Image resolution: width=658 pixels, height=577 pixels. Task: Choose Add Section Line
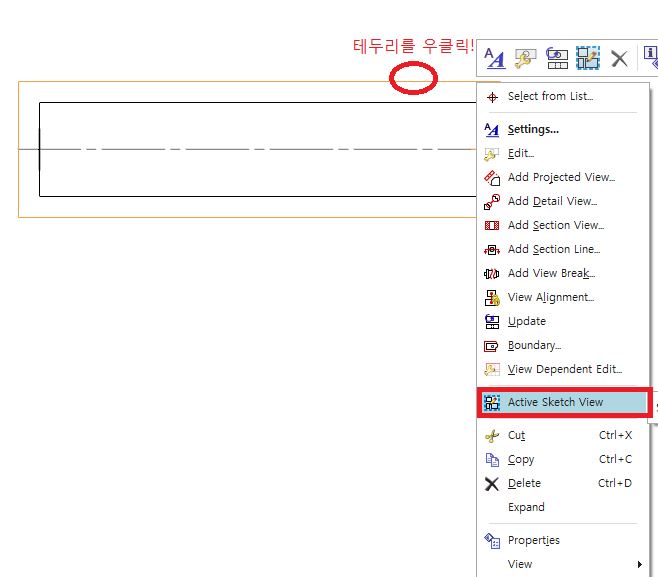(554, 249)
